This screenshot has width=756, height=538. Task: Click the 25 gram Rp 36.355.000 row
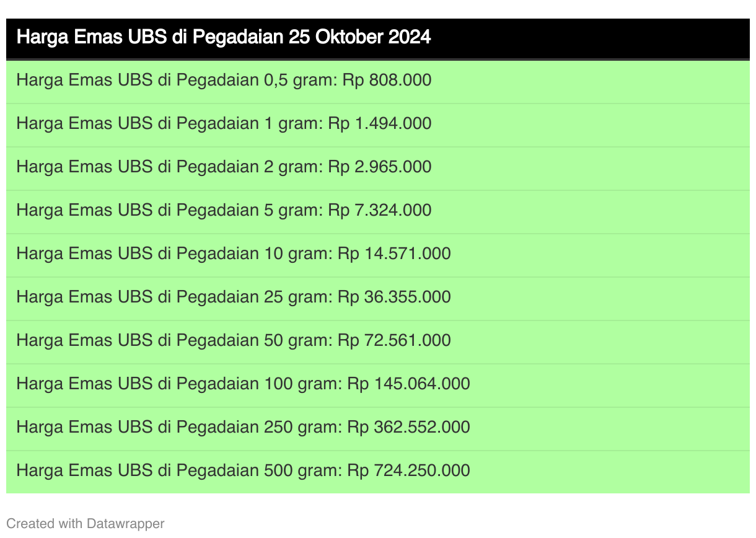378,298
